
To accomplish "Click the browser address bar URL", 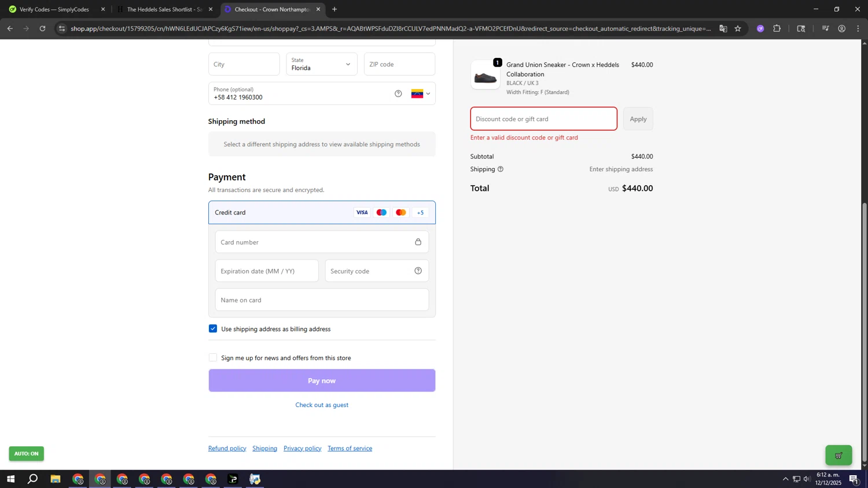I will 391,28.
